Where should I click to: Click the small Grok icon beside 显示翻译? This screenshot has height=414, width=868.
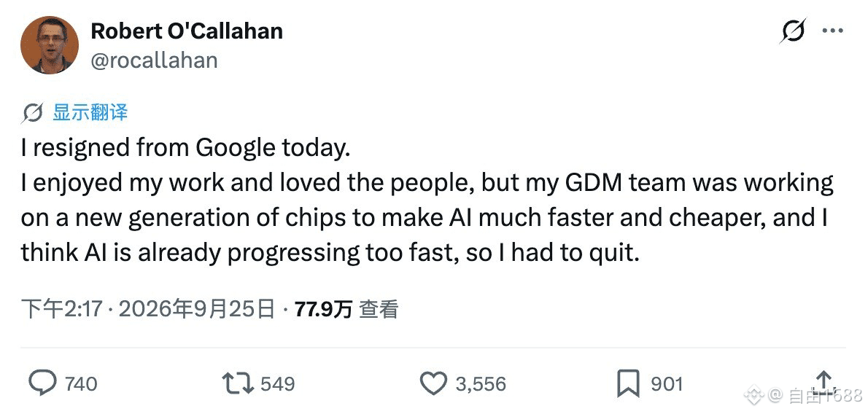32,113
